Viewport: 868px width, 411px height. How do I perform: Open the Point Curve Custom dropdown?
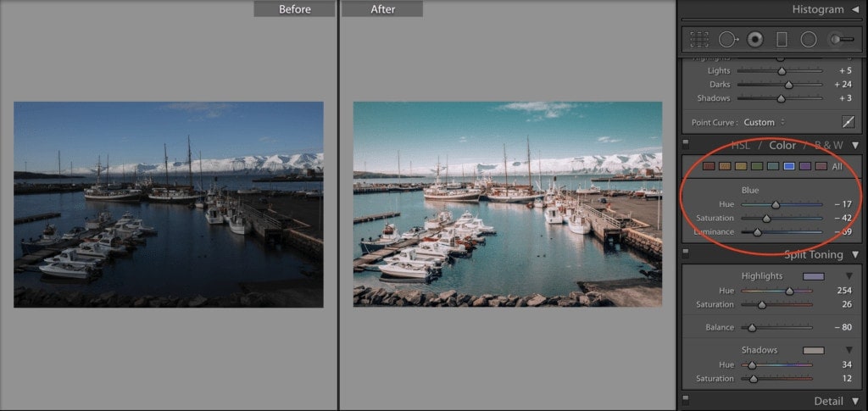tap(763, 122)
